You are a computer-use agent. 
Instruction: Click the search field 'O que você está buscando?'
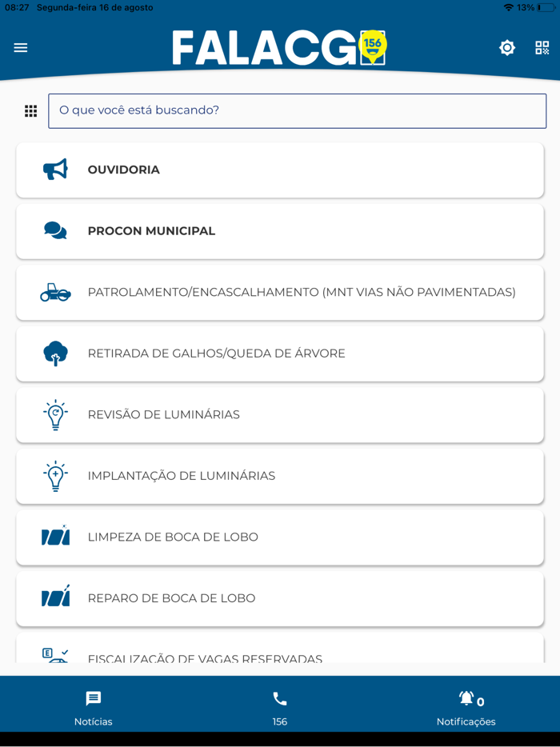pos(297,111)
